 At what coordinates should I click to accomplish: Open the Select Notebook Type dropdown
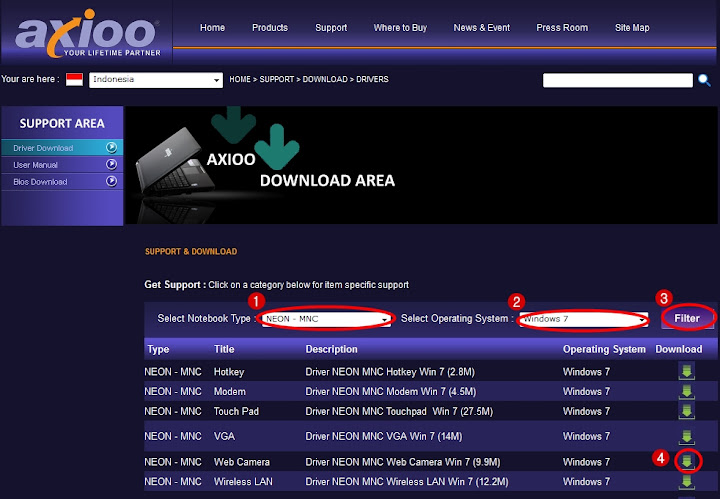[x=326, y=319]
